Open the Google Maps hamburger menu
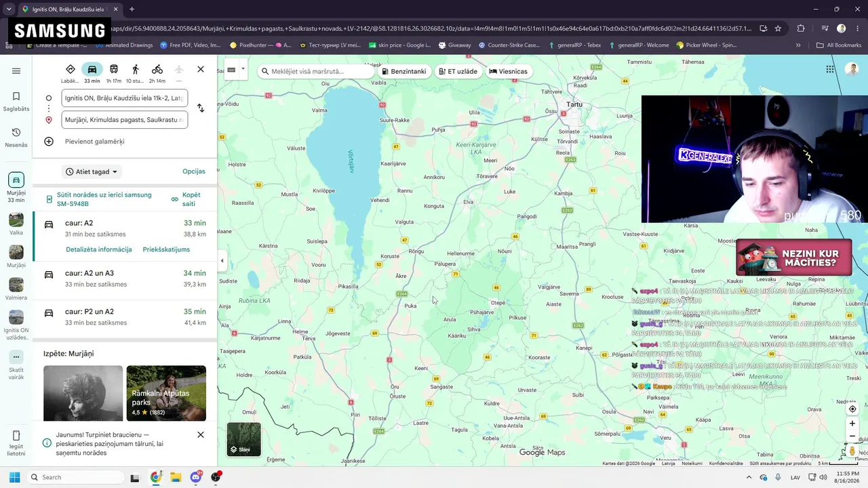Screen dimensions: 868x488 16,71
